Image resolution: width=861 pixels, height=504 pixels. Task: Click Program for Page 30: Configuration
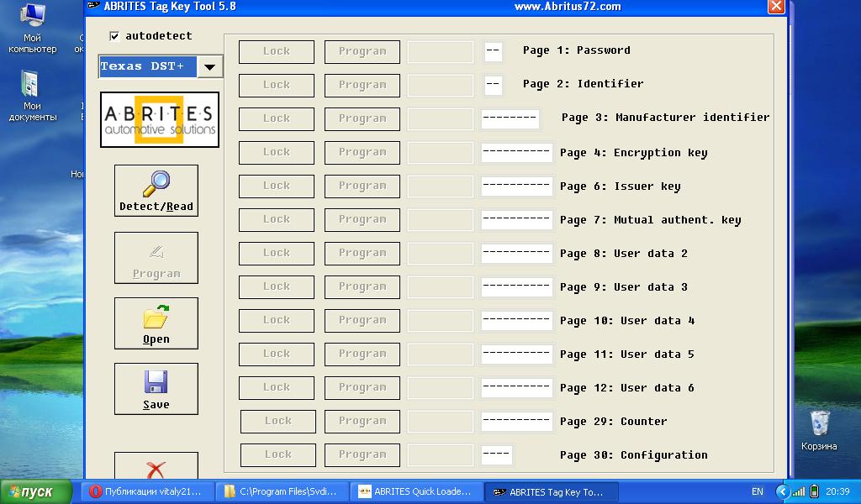click(x=362, y=454)
